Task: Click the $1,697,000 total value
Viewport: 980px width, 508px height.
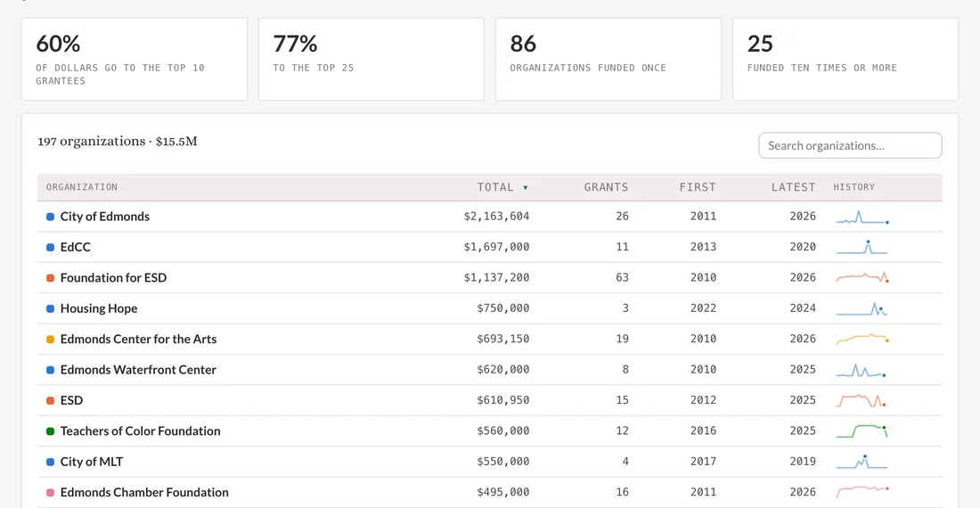Action: [x=496, y=247]
